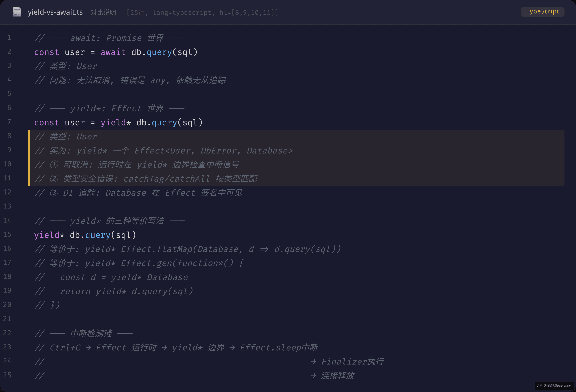The height and width of the screenshot is (392, 576).
Task: Click the comment starting with 'Ctrl+C → Effect 运行时'
Action: tap(176, 348)
